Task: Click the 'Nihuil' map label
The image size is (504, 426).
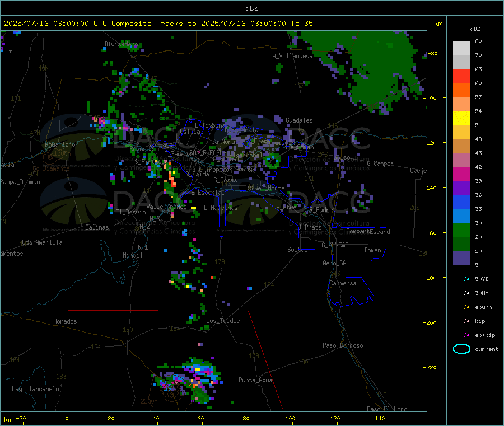Action: coord(132,255)
